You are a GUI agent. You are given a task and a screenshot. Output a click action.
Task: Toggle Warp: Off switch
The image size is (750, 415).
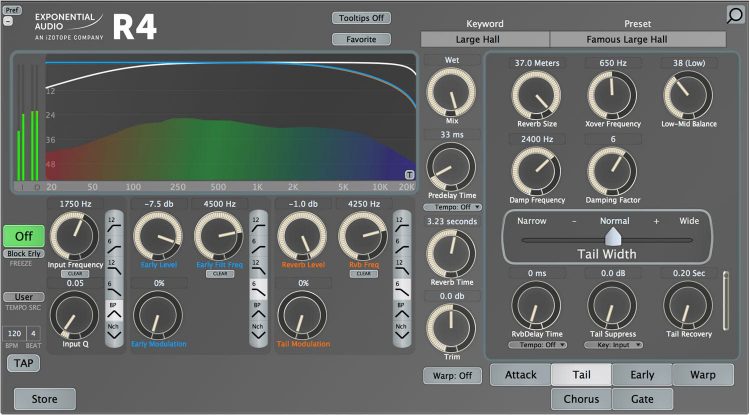tap(452, 375)
